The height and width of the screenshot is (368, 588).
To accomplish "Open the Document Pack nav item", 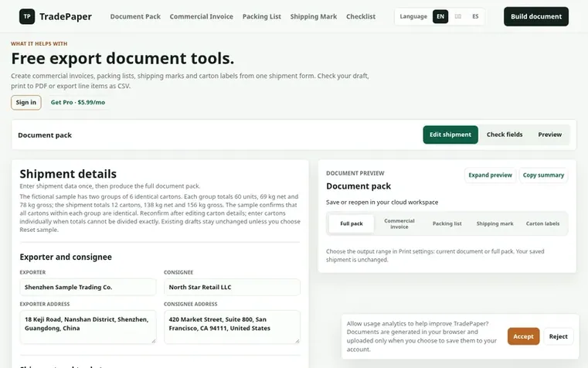I will (x=135, y=16).
